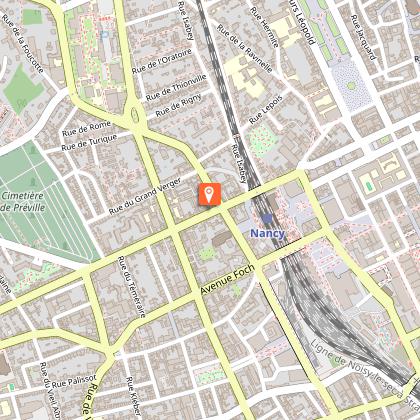Click the Rue de Thionville label
This screenshot has width=420, height=420.
pos(176,88)
